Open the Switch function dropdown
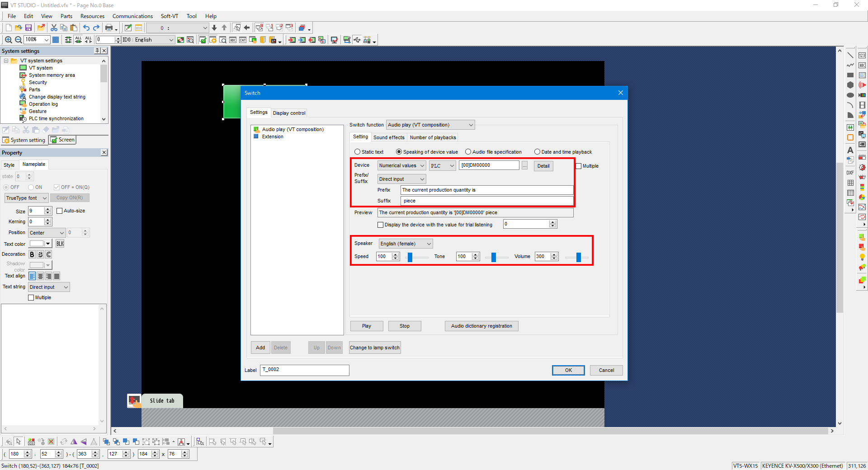Image resolution: width=868 pixels, height=470 pixels. pos(430,125)
